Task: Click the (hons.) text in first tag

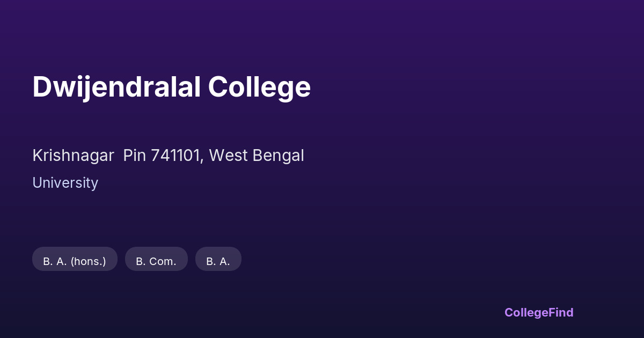Action: click(89, 262)
